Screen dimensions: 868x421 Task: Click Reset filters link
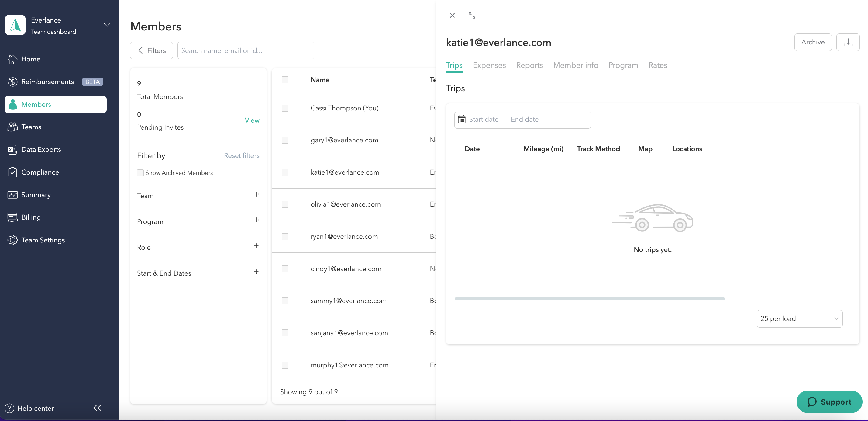pos(242,155)
